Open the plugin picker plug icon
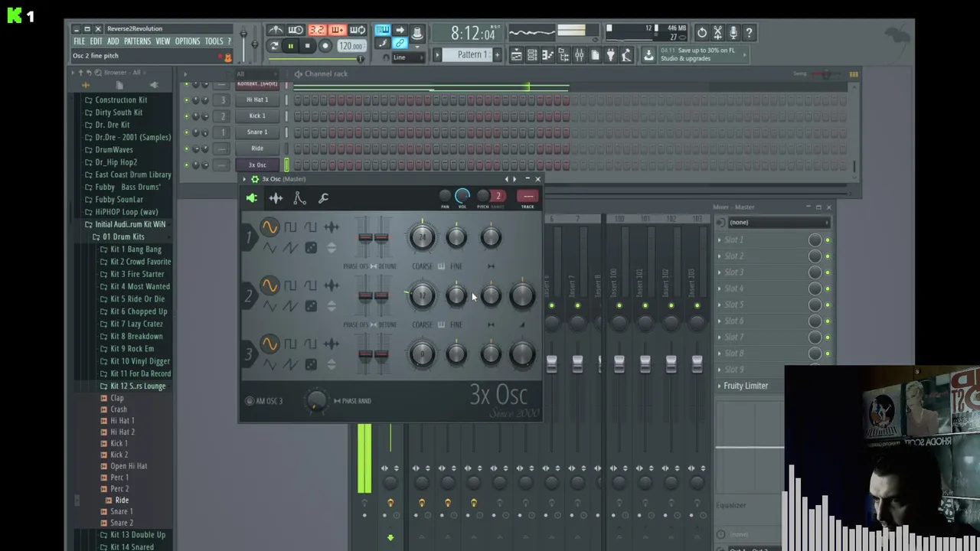 tap(610, 55)
